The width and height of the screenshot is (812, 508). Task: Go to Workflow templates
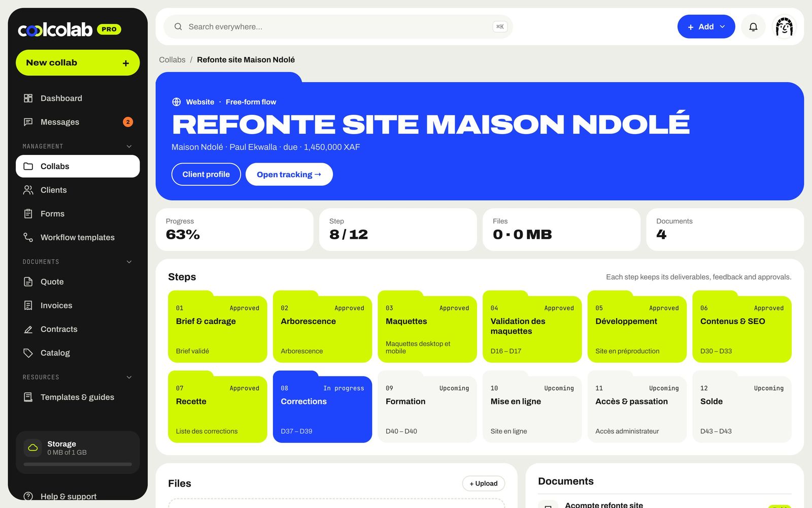click(78, 237)
